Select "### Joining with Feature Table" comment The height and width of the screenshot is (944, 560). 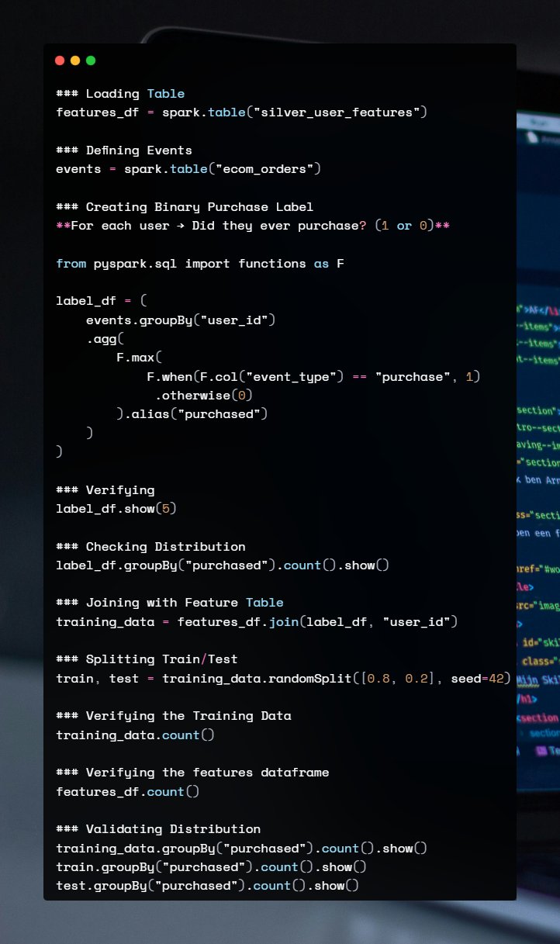169,603
